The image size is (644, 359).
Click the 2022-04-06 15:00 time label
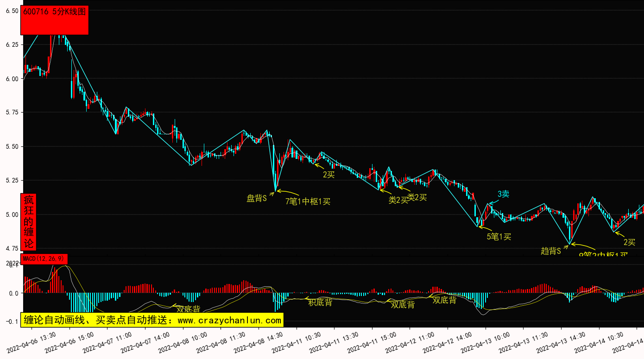[69, 342]
